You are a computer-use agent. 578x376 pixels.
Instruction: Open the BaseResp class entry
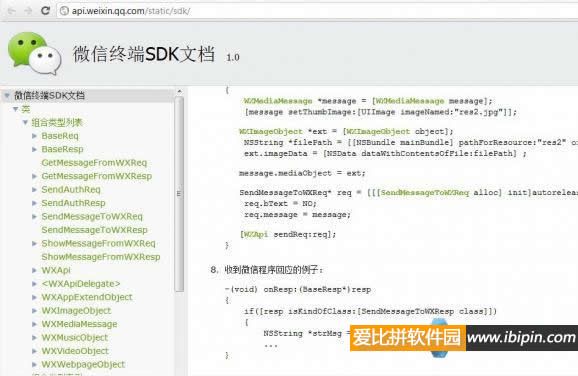[x=62, y=149]
